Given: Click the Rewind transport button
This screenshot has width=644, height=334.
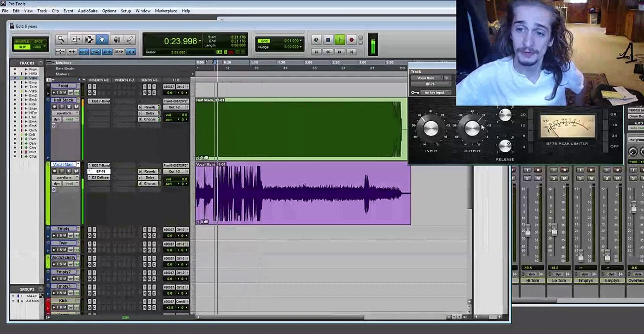Looking at the screenshot, I should 328,51.
